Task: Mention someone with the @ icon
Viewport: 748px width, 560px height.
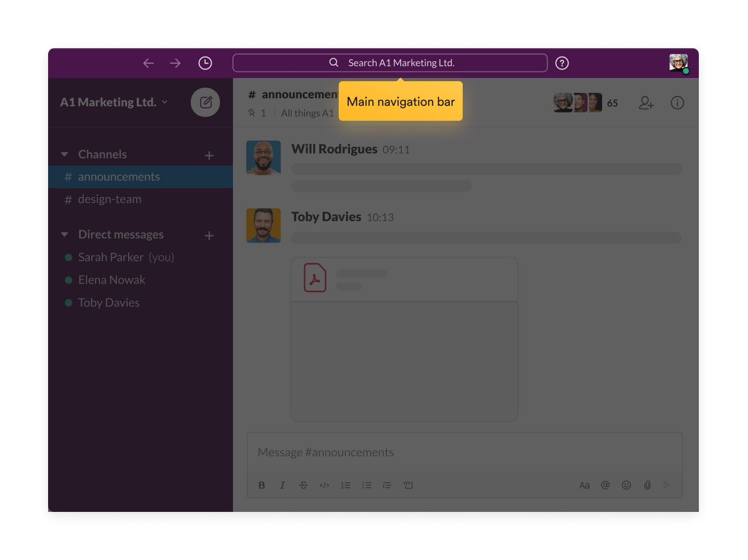Action: point(605,485)
